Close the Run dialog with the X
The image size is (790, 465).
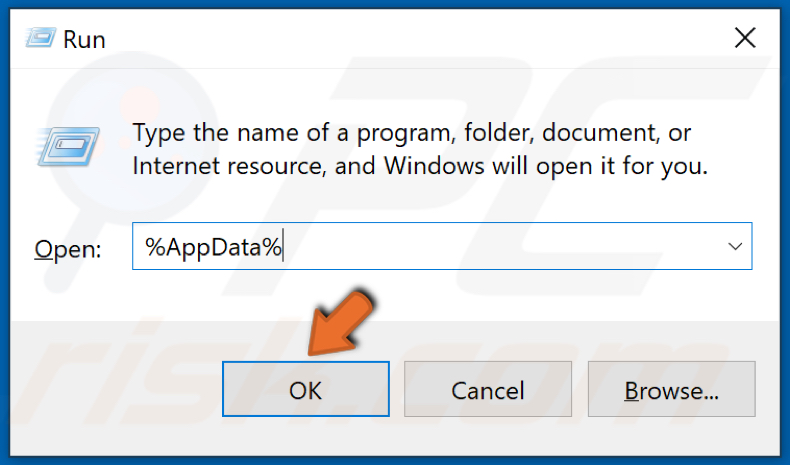point(745,38)
